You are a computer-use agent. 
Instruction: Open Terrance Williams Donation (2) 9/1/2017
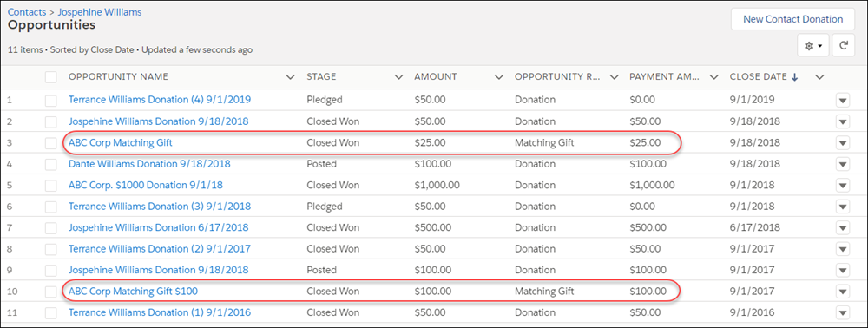pos(160,249)
